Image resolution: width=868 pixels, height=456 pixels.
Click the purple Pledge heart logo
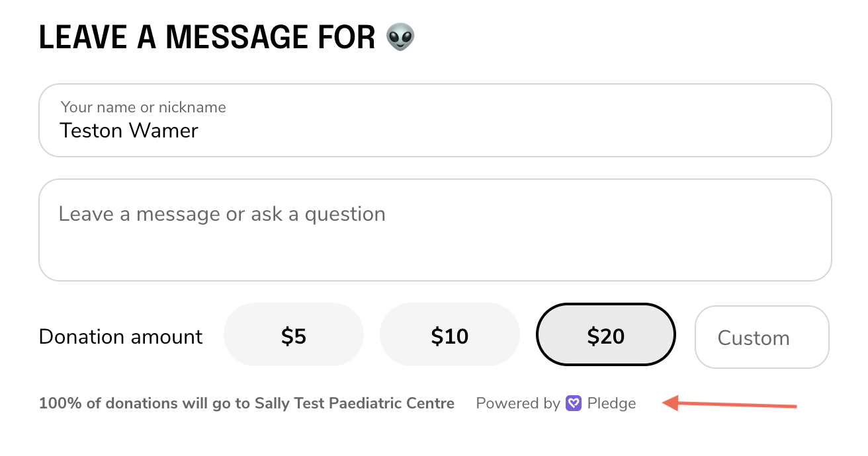tap(574, 403)
